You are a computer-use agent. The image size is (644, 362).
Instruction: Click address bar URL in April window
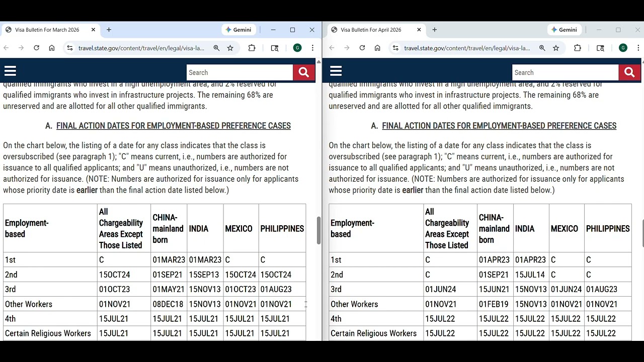467,48
